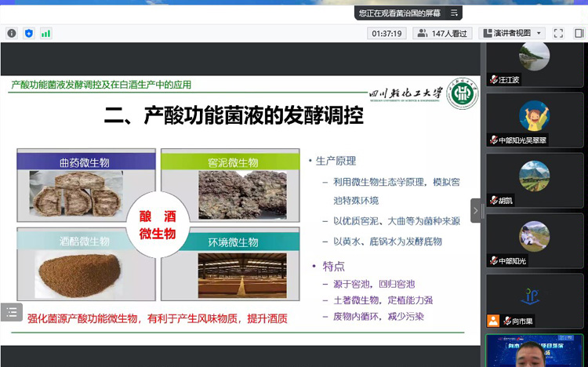Viewport: 588px width, 367px height.
Task: Click the green slide header 产酸功能菌液发酵调控及在白酒生产中的应用
Action: 101,85
